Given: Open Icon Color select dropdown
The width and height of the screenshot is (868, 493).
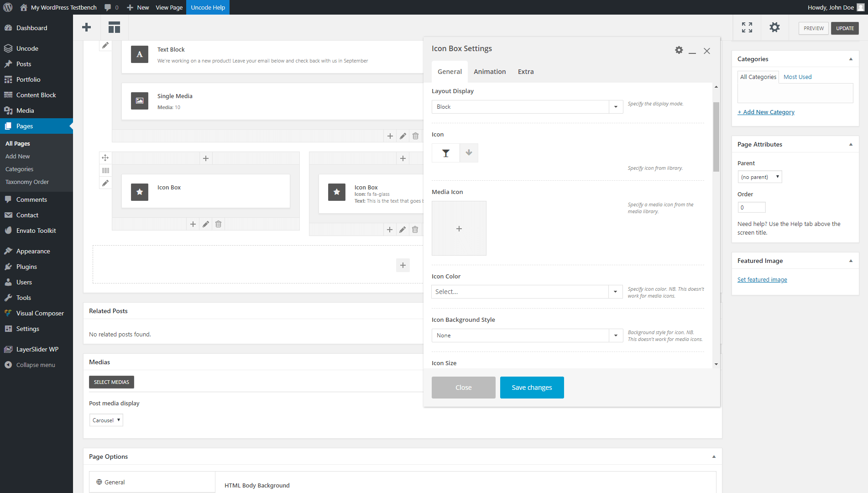Looking at the screenshot, I should (x=527, y=292).
